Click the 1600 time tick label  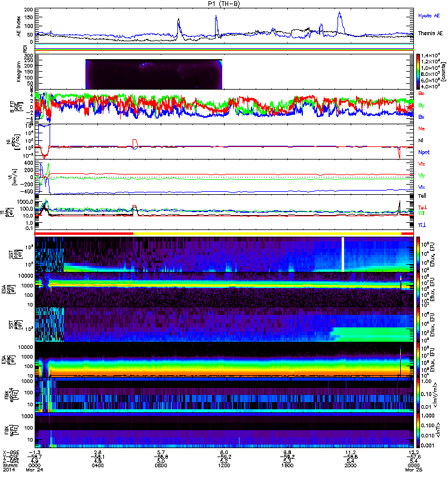coord(287,465)
